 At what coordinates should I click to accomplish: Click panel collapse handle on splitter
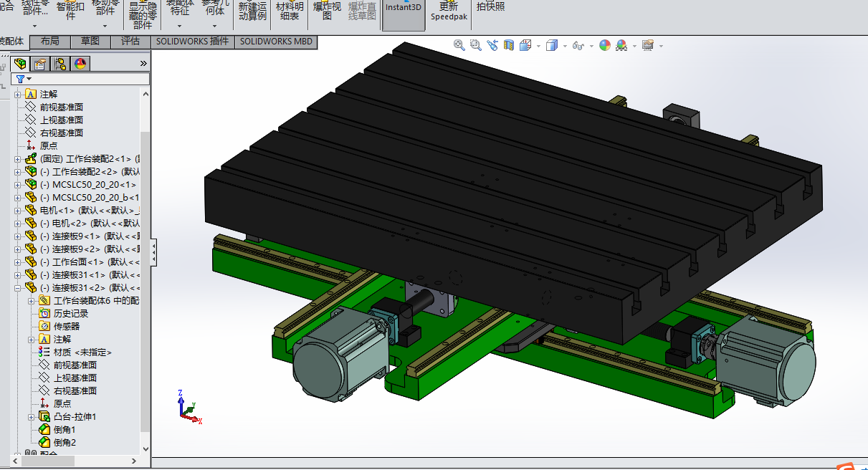tap(153, 251)
